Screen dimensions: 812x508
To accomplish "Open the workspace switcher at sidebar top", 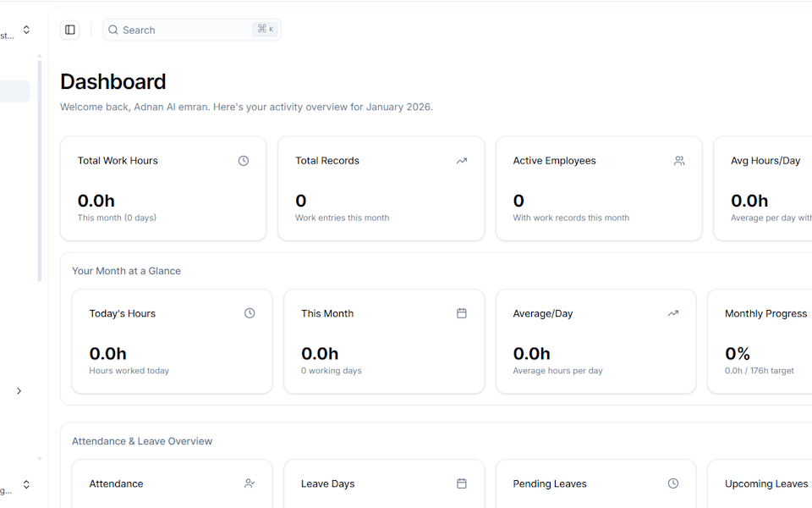I will pyautogui.click(x=26, y=30).
